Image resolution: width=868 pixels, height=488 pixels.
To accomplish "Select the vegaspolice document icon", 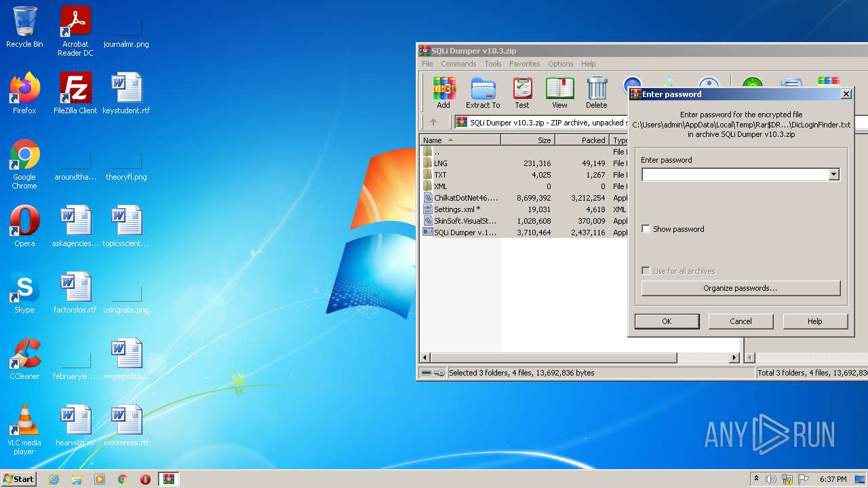I will pos(126,359).
